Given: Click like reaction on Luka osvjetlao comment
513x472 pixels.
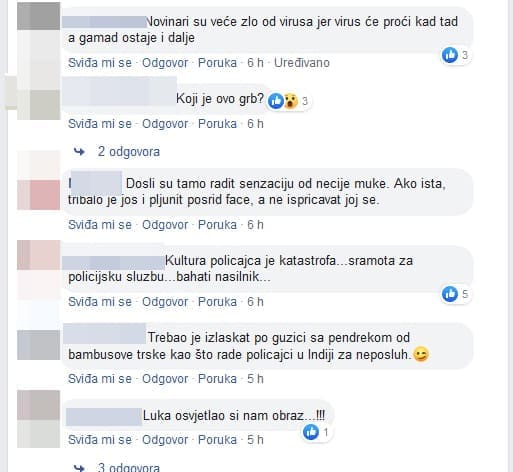Looking at the screenshot, I should (311, 432).
